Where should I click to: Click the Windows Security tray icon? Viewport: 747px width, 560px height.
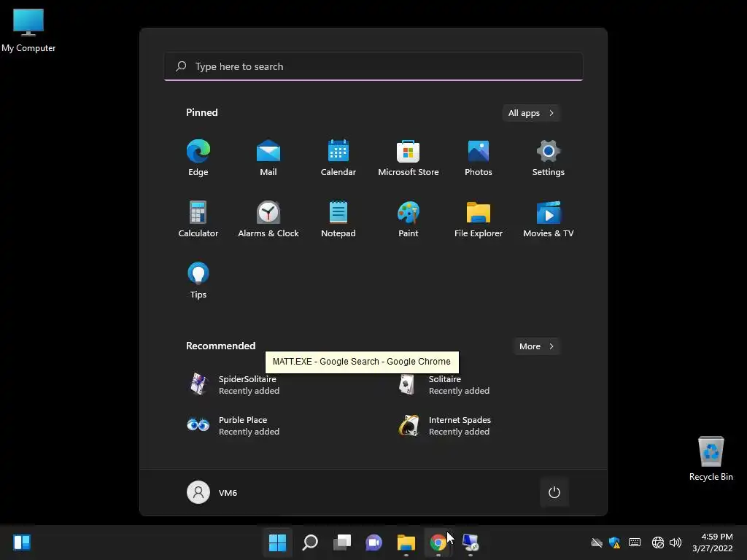pos(614,542)
